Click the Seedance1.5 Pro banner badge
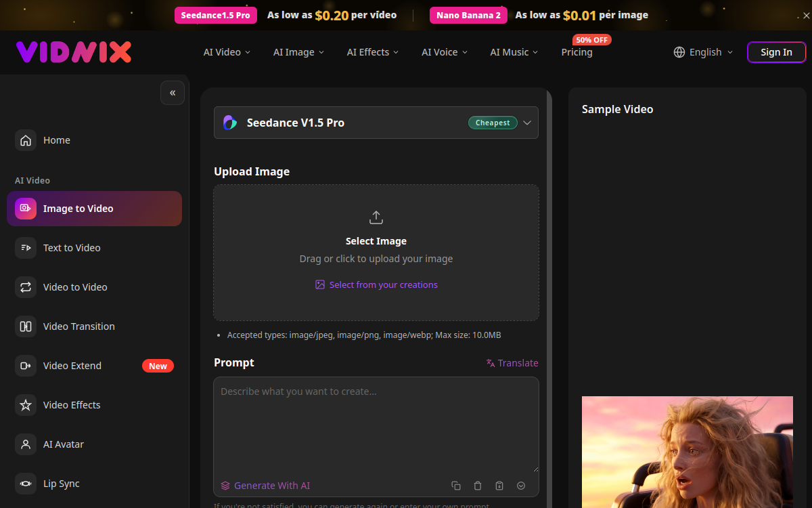 [216, 15]
